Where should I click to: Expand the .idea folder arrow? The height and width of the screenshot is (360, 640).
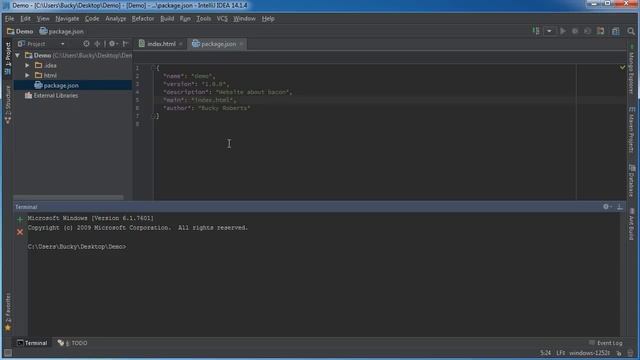coord(27,65)
